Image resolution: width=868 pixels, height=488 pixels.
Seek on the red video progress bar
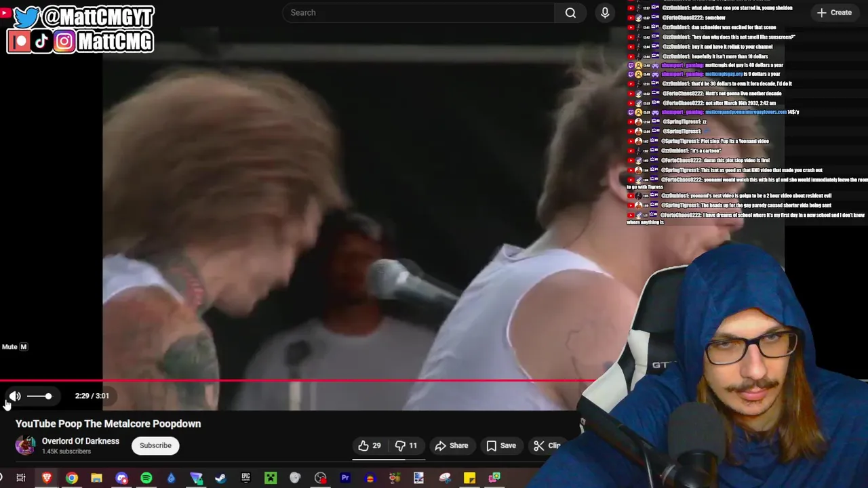(x=298, y=381)
